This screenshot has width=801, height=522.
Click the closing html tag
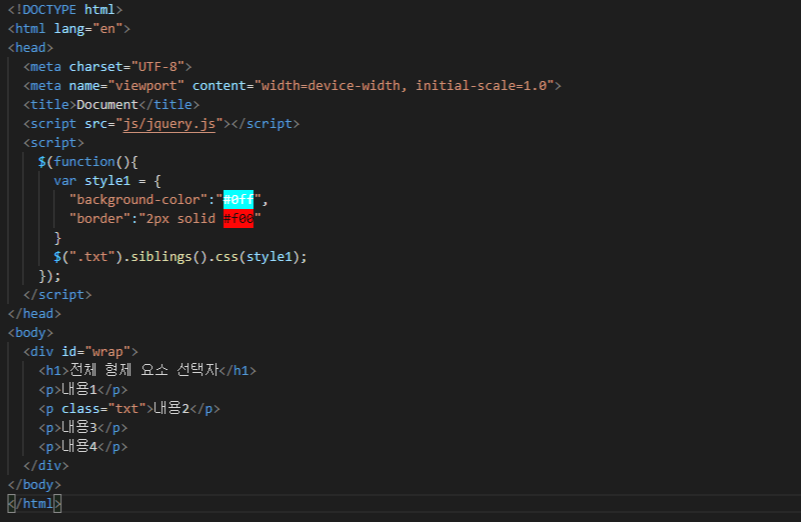point(34,504)
